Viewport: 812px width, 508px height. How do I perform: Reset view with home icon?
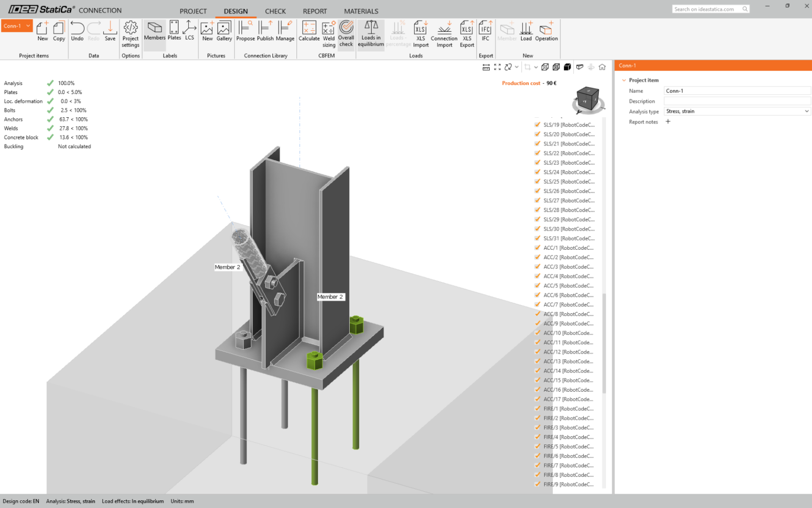click(x=602, y=67)
